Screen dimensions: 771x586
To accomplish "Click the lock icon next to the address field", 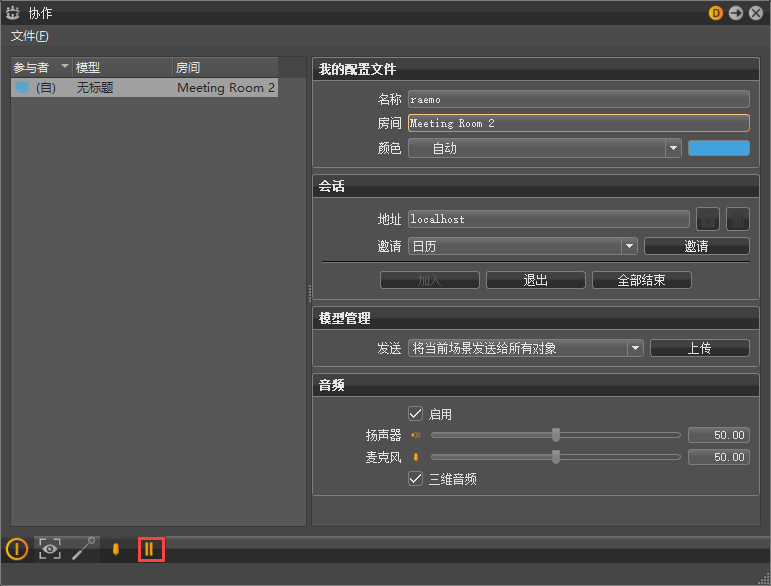I will point(708,219).
